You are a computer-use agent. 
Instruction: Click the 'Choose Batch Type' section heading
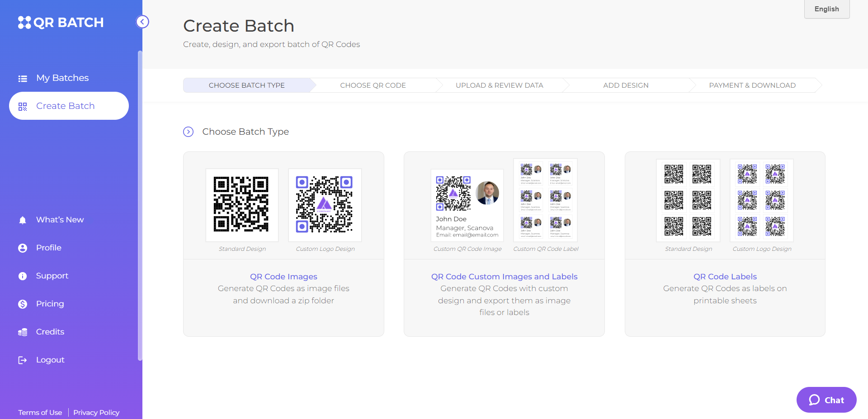coord(245,132)
